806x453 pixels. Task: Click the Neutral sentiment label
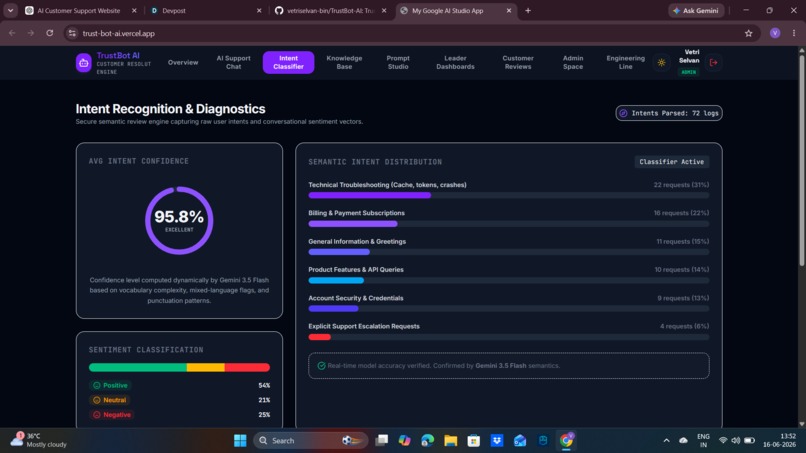point(109,400)
